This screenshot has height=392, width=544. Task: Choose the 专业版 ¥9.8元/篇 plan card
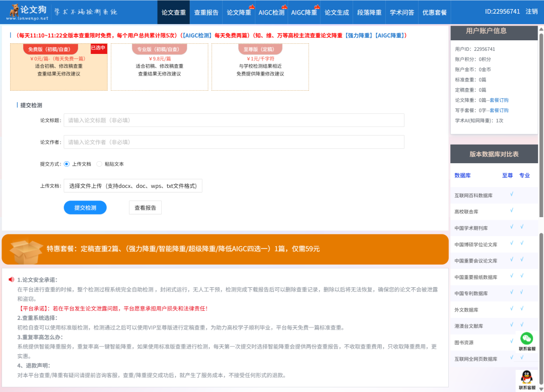point(159,67)
